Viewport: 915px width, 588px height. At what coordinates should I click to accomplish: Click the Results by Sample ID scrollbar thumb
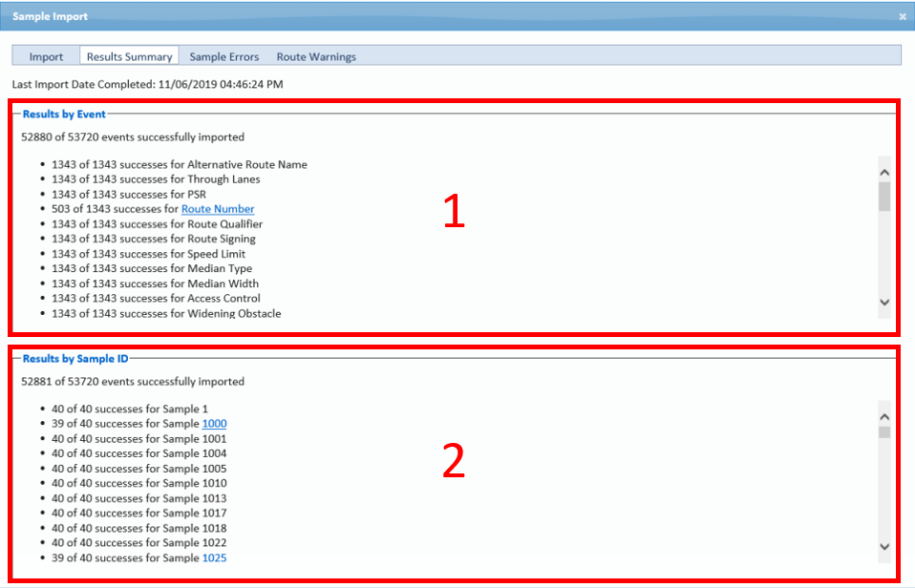pyautogui.click(x=884, y=432)
